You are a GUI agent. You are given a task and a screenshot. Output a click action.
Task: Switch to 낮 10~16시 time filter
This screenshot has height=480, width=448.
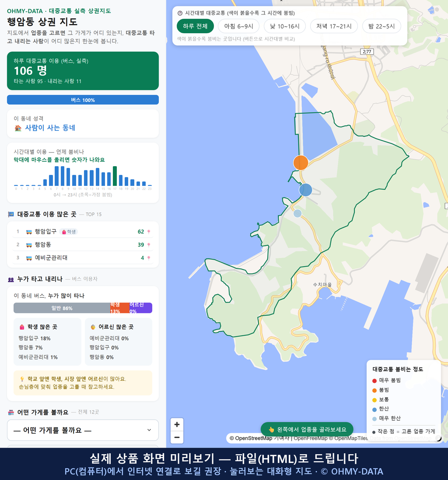click(285, 26)
